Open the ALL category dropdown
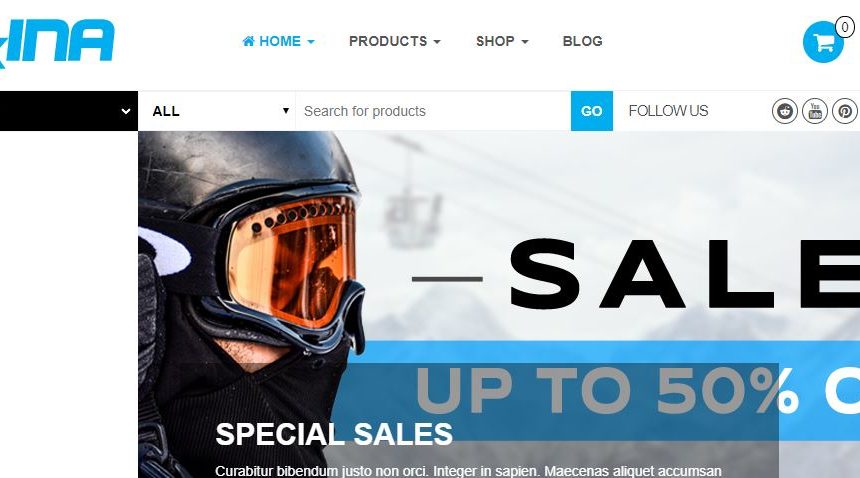The width and height of the screenshot is (860, 478). pyautogui.click(x=217, y=111)
